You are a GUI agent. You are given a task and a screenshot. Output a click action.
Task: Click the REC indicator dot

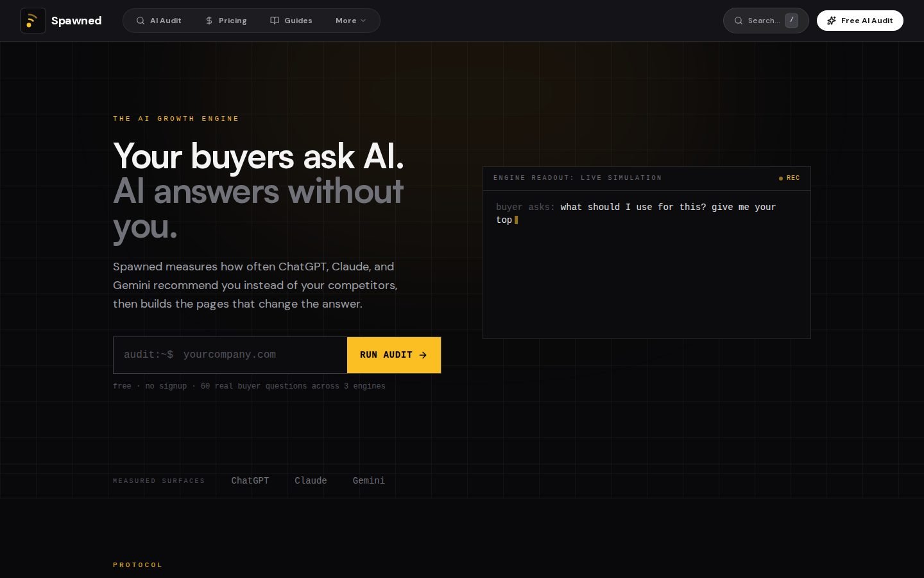781,179
